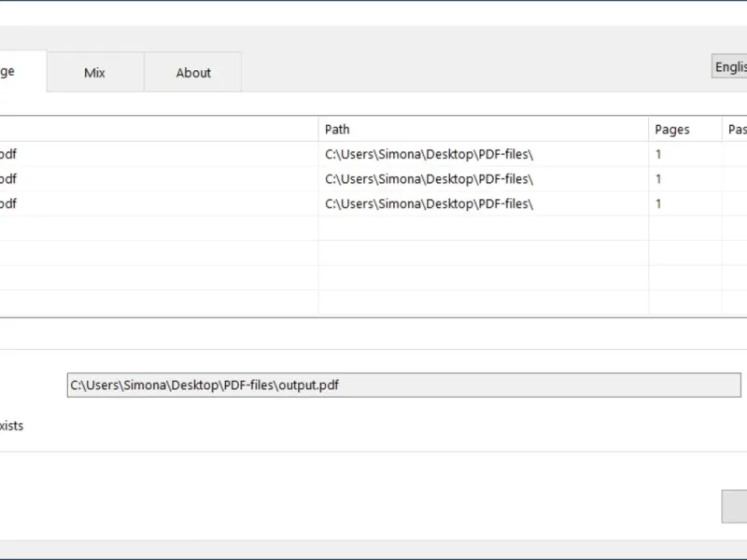Click the first empty row below the files
The image size is (747, 560).
click(159, 229)
